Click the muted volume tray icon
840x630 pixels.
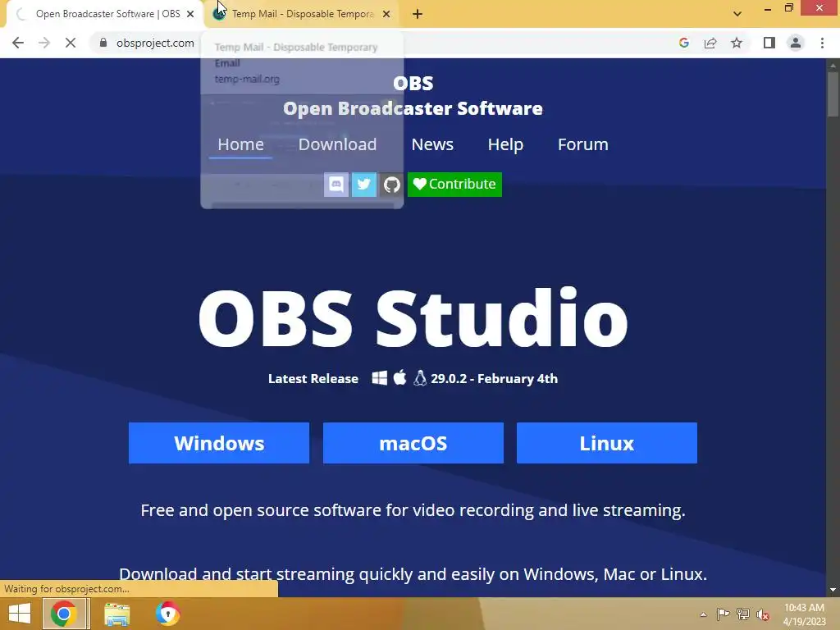pos(763,614)
